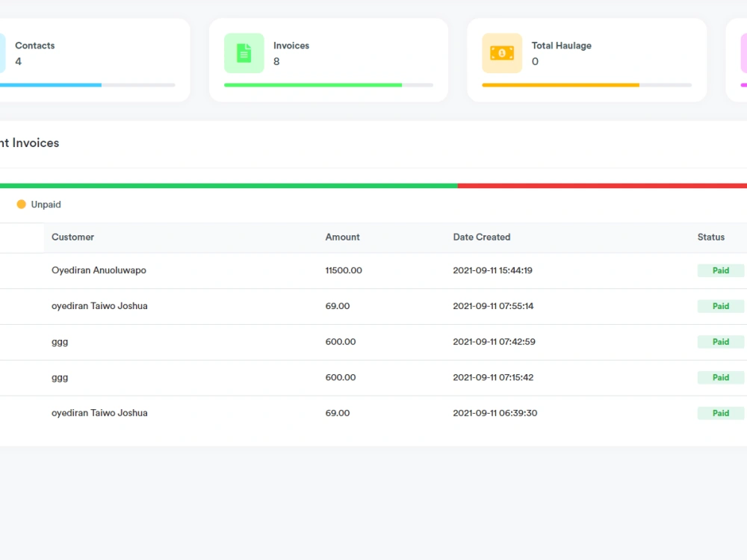Click the partially visible pink card icon
The image size is (747, 560).
click(x=743, y=53)
